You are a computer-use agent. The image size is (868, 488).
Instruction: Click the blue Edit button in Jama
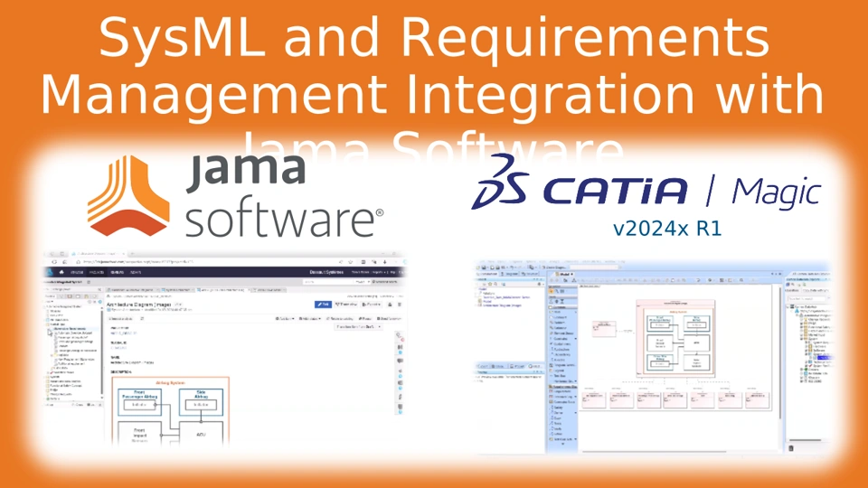[x=323, y=305]
